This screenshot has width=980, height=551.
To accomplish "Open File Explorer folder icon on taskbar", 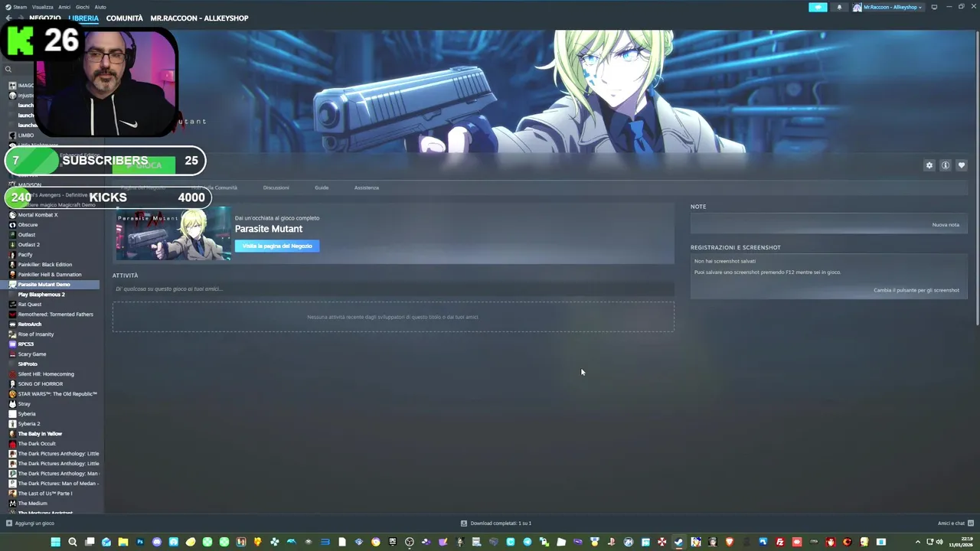I will tap(123, 542).
